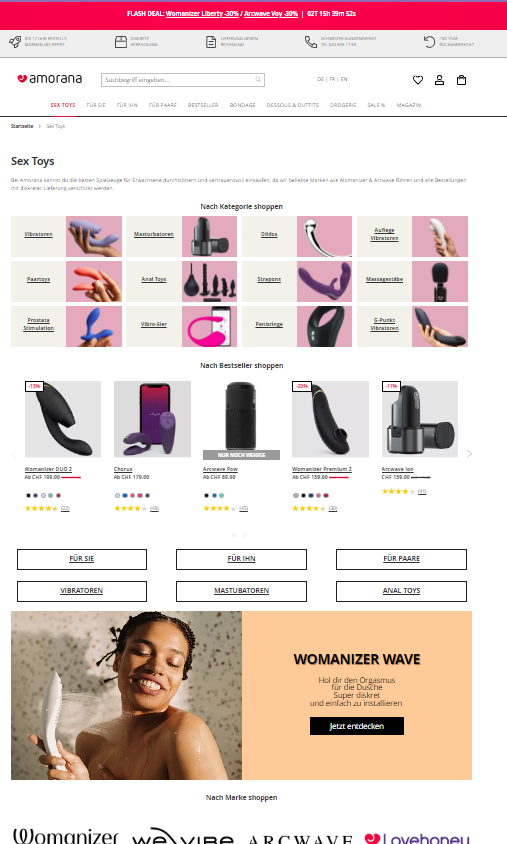Screen dimensions: 507x844
Task: Switch language to FR
Action: (x=332, y=79)
